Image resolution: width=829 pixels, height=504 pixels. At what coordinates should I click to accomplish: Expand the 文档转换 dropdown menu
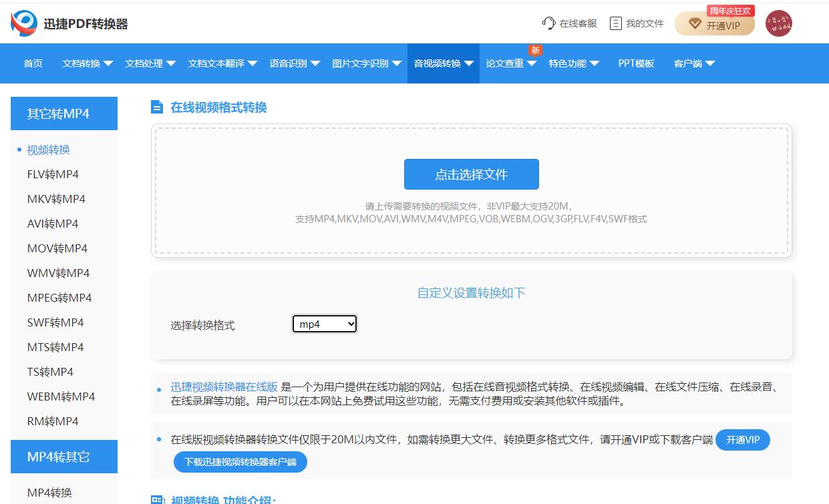pyautogui.click(x=88, y=63)
